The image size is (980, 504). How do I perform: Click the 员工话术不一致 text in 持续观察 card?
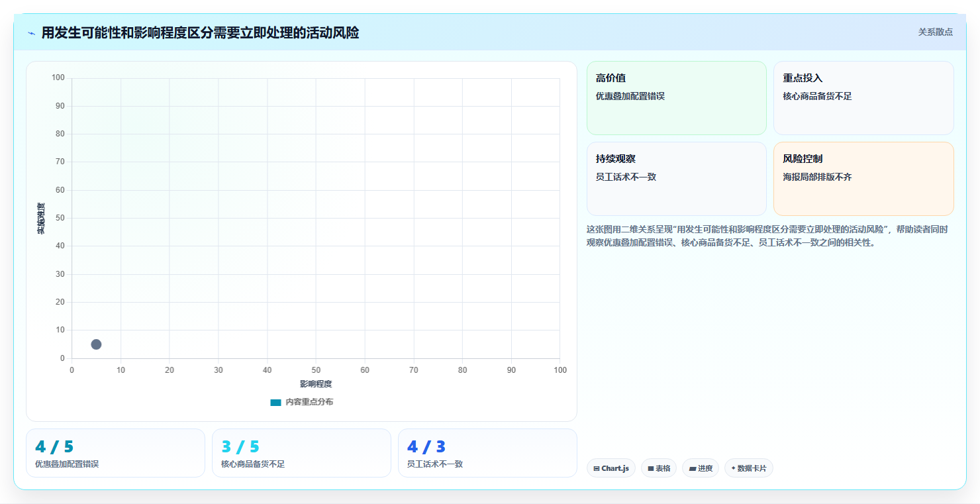tap(626, 177)
